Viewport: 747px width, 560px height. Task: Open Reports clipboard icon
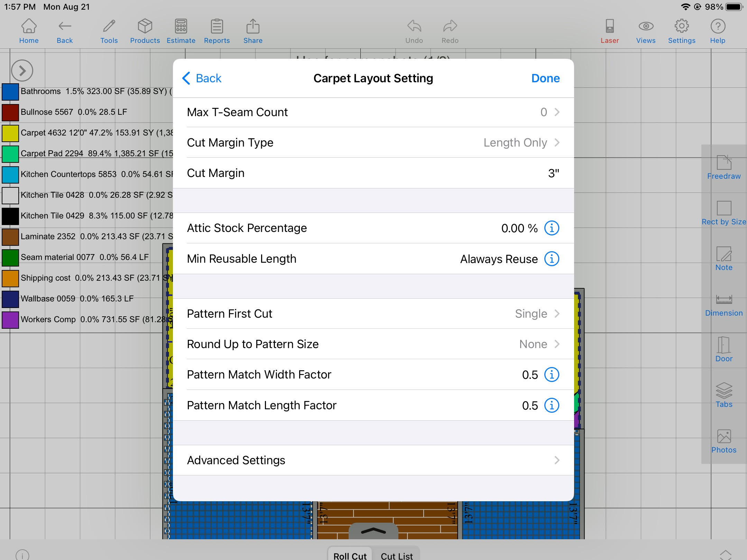point(217,31)
